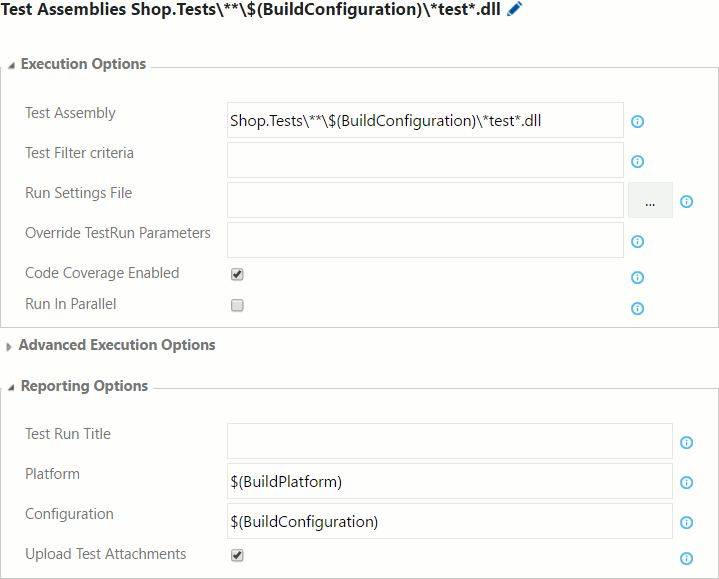This screenshot has width=719, height=579.
Task: Click the Test Assembly input field
Action: [x=425, y=120]
